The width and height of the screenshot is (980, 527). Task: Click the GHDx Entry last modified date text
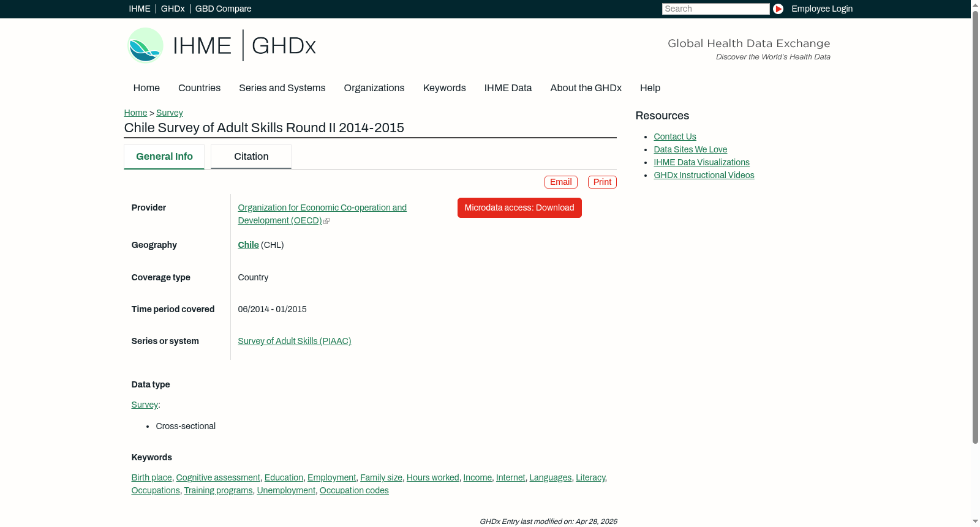(548, 521)
